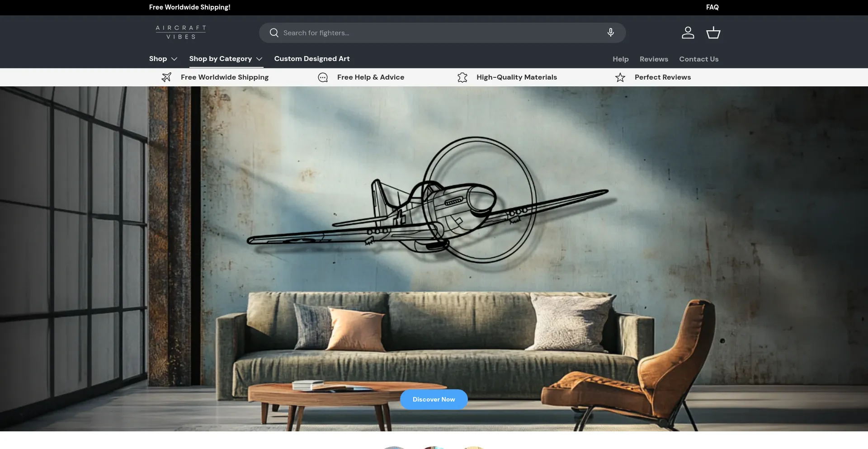Expand the Shop by Category chevron
This screenshot has height=449, width=868.
coord(259,59)
